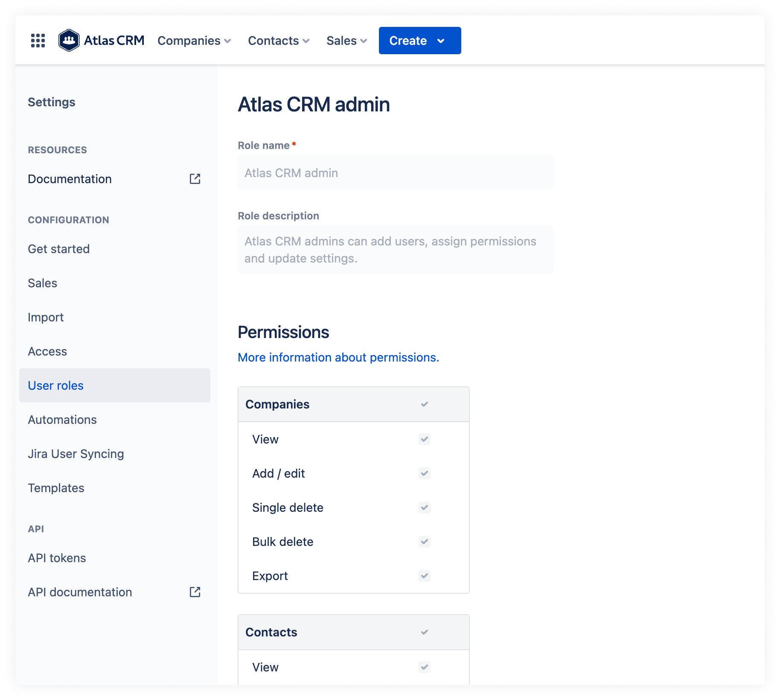780x700 pixels.
Task: Open the Sales dropdown in top navigation
Action: click(346, 41)
